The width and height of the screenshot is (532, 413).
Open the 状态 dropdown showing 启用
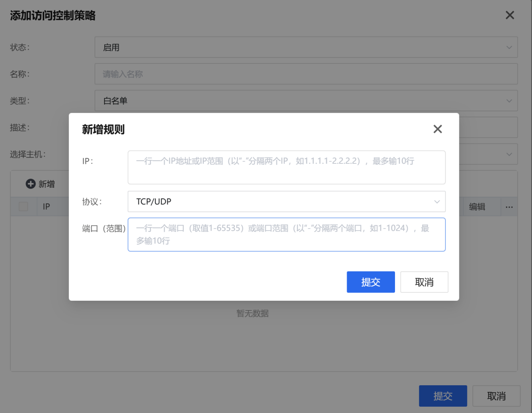[x=306, y=47]
